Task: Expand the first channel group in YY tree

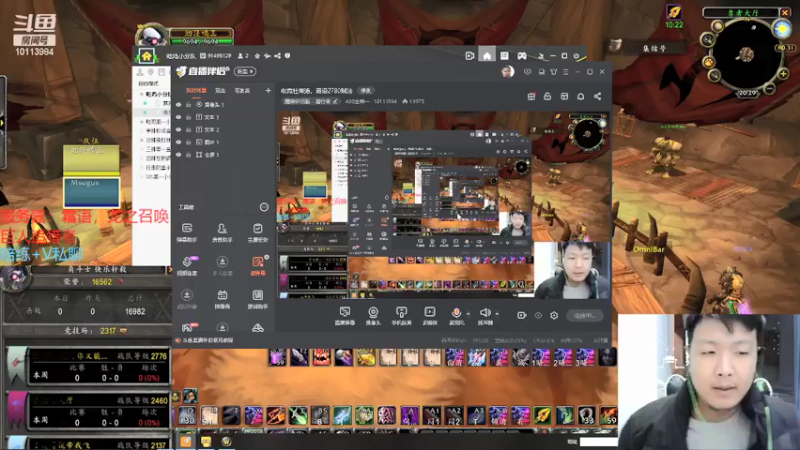Action: pyautogui.click(x=142, y=94)
